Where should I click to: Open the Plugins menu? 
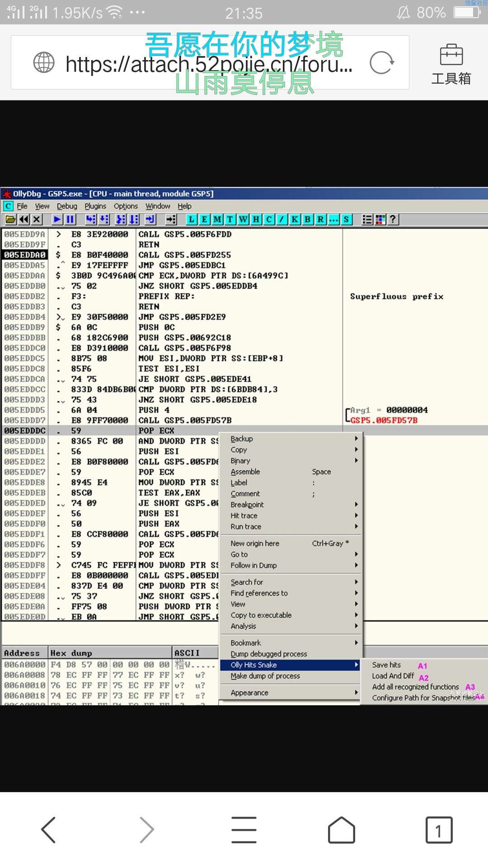pos(95,206)
